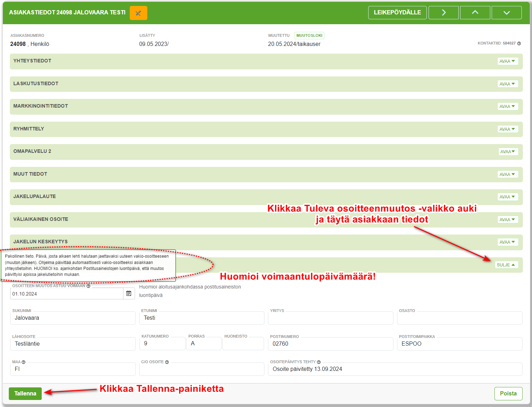Click help icon next to Kontaktiid

click(x=519, y=43)
